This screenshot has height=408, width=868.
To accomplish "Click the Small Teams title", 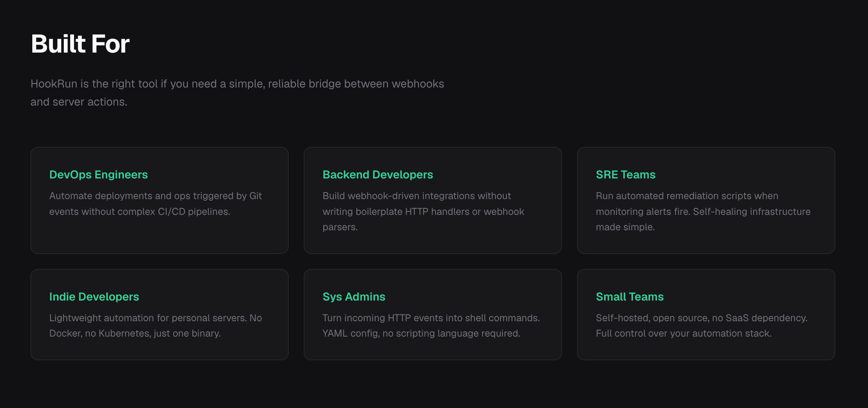I will pyautogui.click(x=630, y=297).
